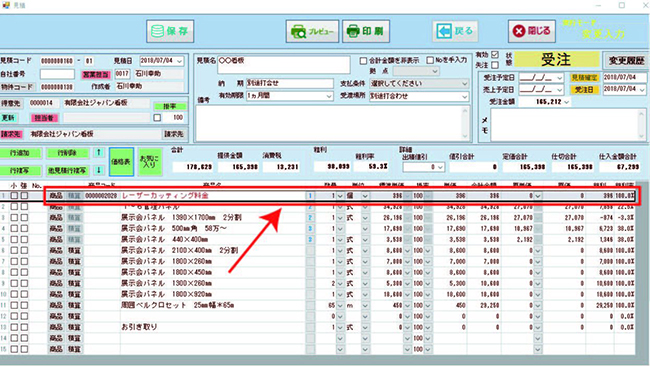Click the 物件コード button
Viewport: 650px width, 366px height.
coord(17,87)
